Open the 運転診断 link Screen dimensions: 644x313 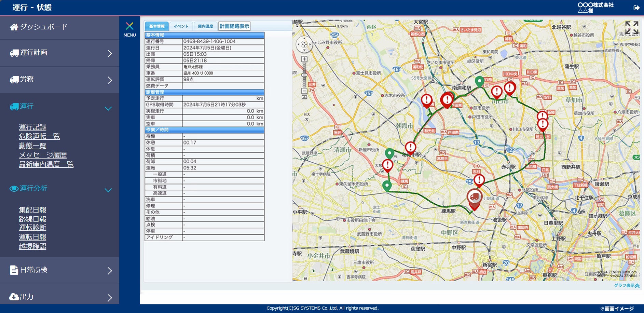tap(32, 228)
